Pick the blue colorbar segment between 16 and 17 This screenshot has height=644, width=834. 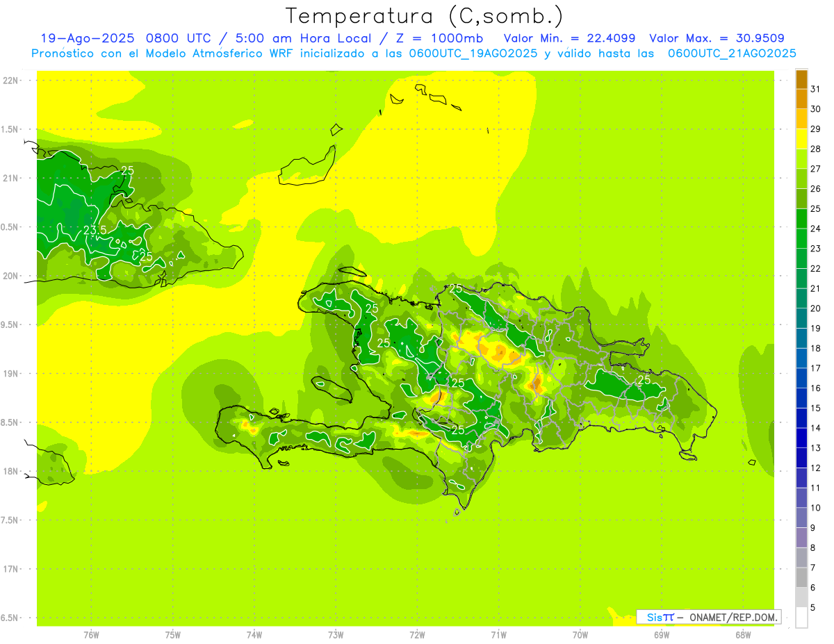801,378
